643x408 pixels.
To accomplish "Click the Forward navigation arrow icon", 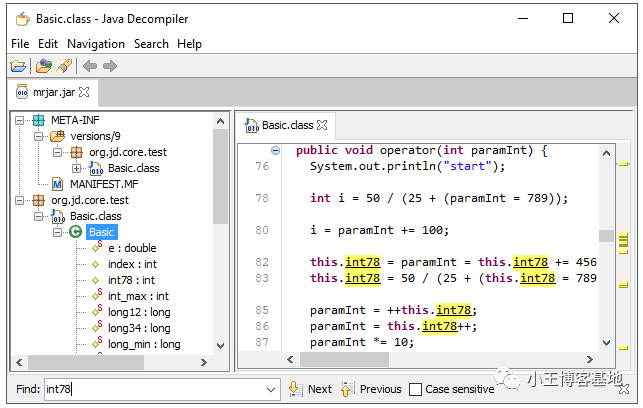I will pyautogui.click(x=110, y=67).
